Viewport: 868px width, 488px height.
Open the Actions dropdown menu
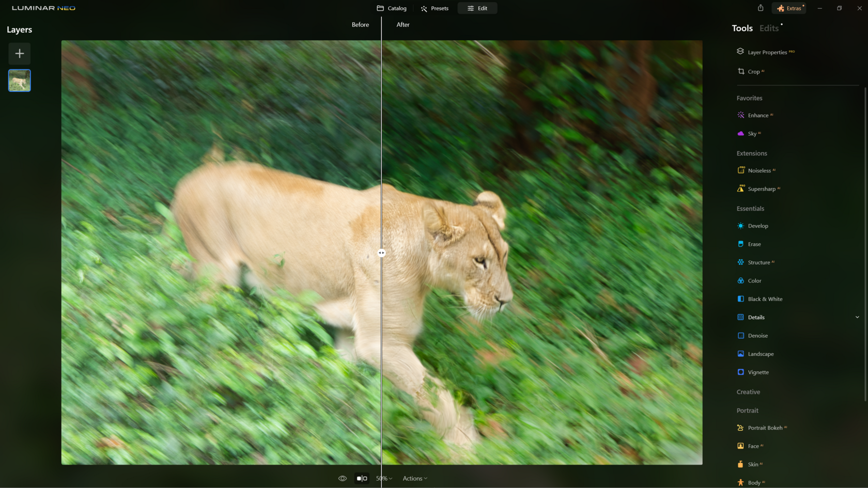(414, 478)
